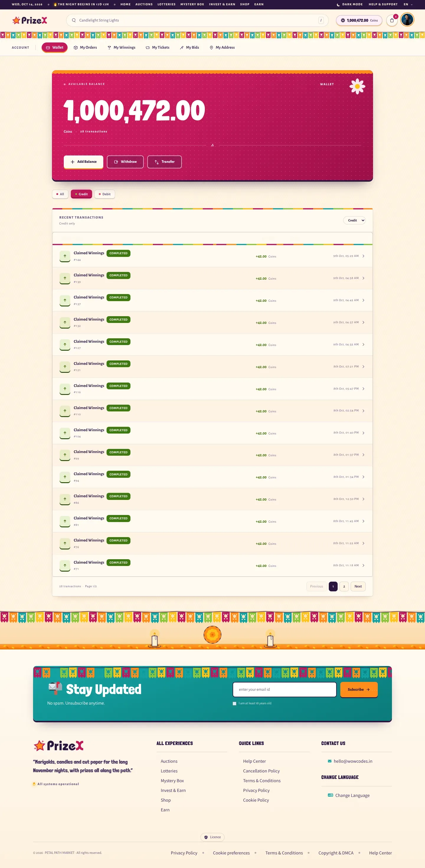Open Cancellation Policy footer link
This screenshot has height=868, width=425.
point(261,771)
